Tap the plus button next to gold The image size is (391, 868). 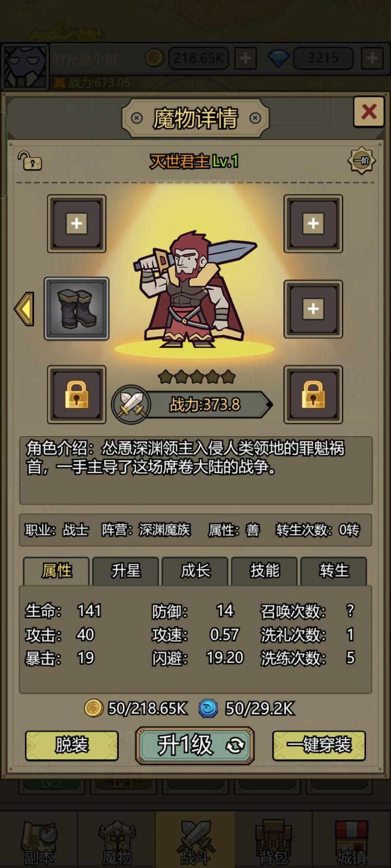245,58
